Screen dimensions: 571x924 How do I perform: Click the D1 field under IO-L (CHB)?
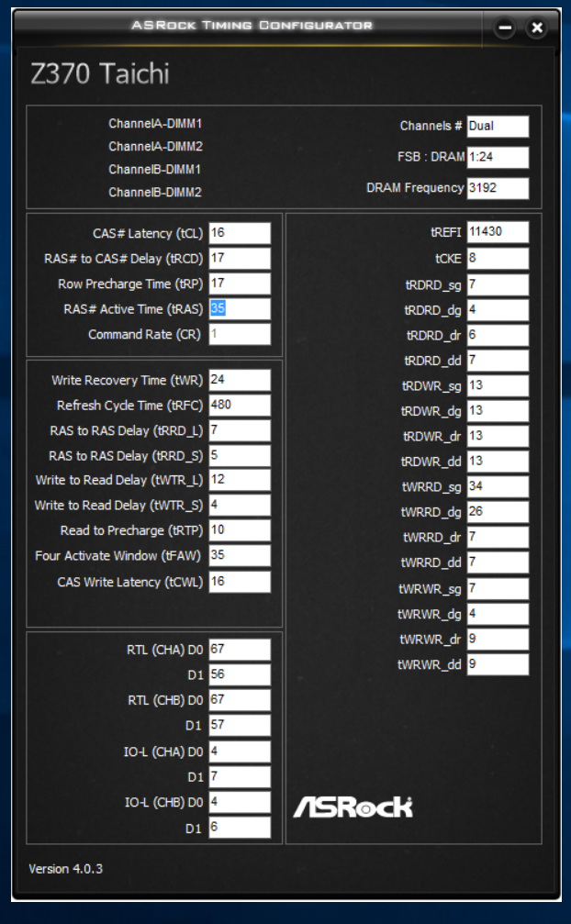(240, 828)
